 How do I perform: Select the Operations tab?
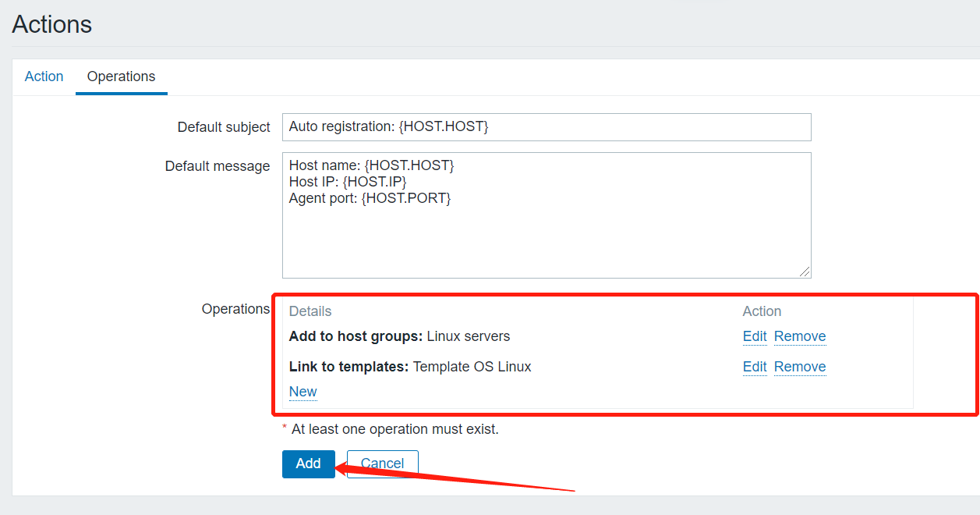coord(121,76)
